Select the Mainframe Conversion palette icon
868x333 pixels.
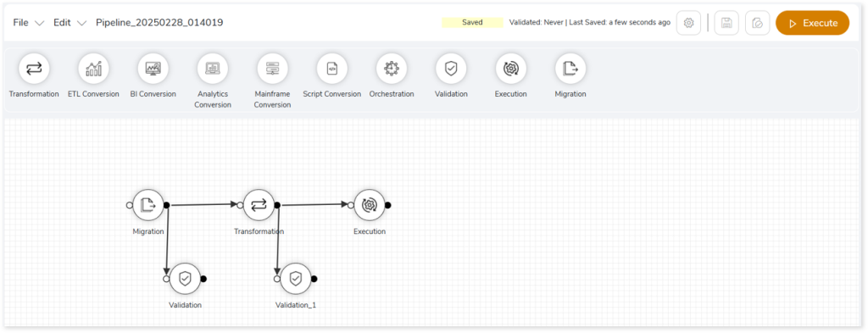(x=272, y=69)
